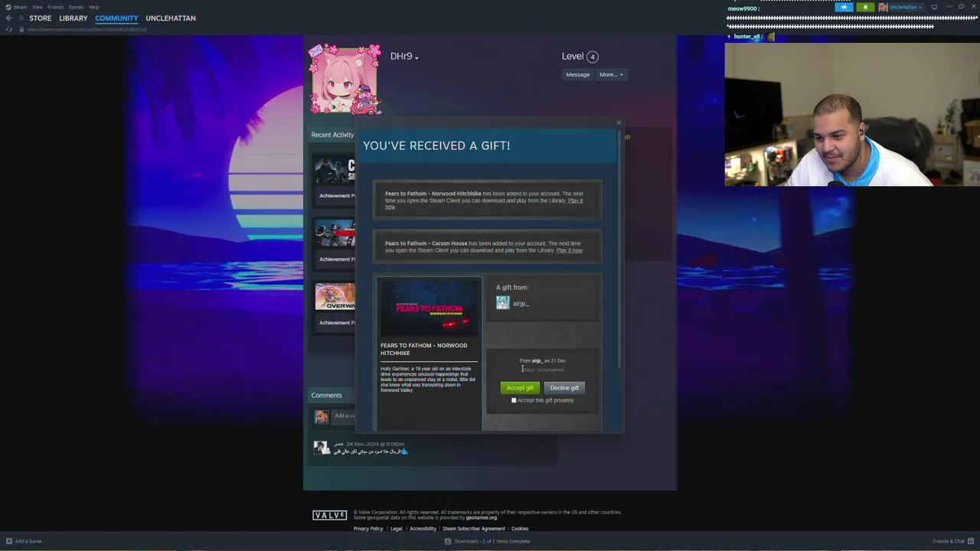The width and height of the screenshot is (980, 551).
Task: Click the commenter avatar on the 24 Nov comment
Action: 321,448
